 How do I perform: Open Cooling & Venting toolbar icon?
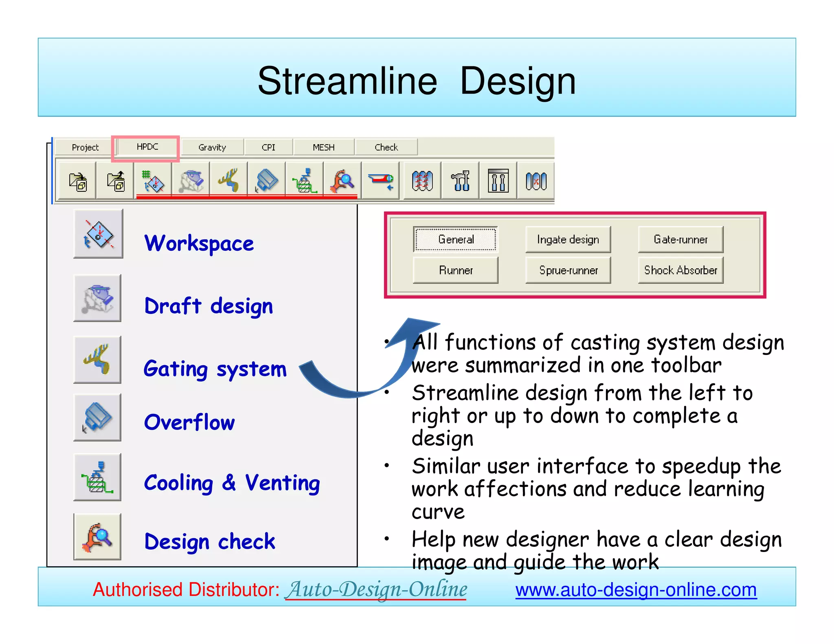304,181
